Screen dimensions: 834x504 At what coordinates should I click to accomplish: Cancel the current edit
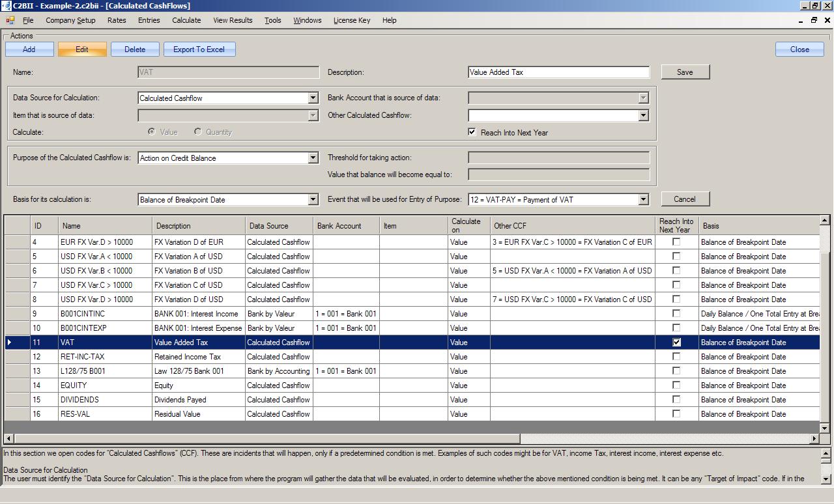(x=685, y=199)
